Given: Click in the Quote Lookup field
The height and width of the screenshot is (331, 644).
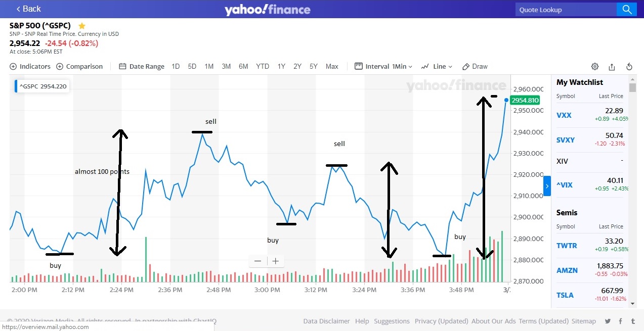Looking at the screenshot, I should point(566,9).
